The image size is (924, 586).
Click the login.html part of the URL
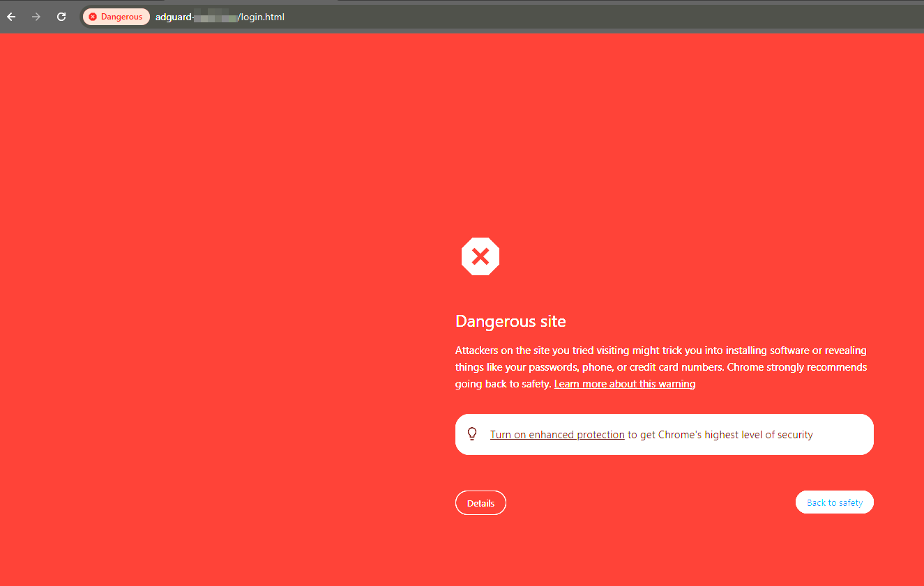point(263,17)
